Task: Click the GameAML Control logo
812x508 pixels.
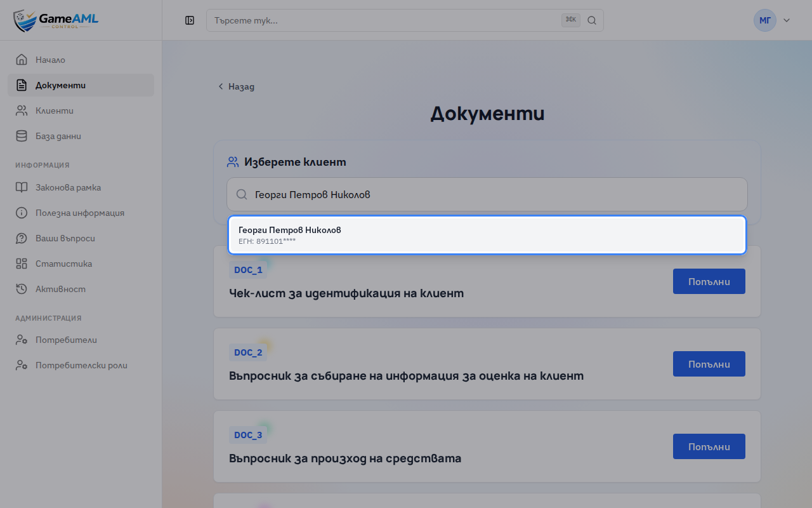Action: click(56, 20)
